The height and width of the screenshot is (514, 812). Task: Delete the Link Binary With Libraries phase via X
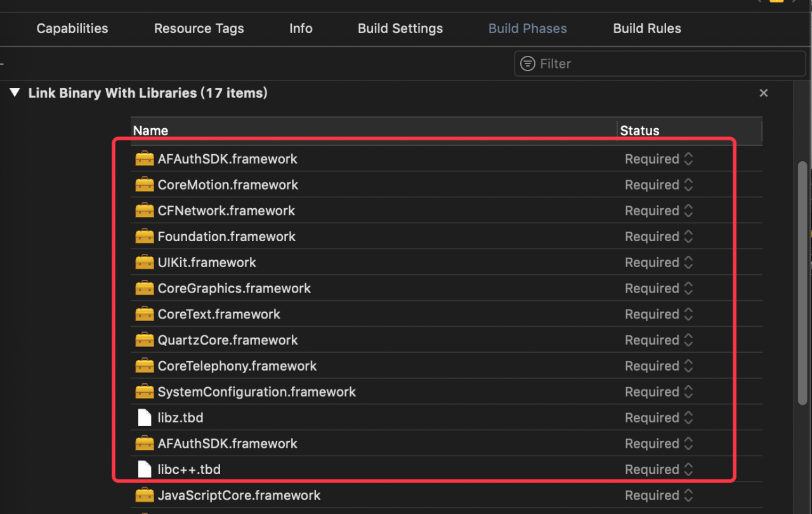click(764, 93)
